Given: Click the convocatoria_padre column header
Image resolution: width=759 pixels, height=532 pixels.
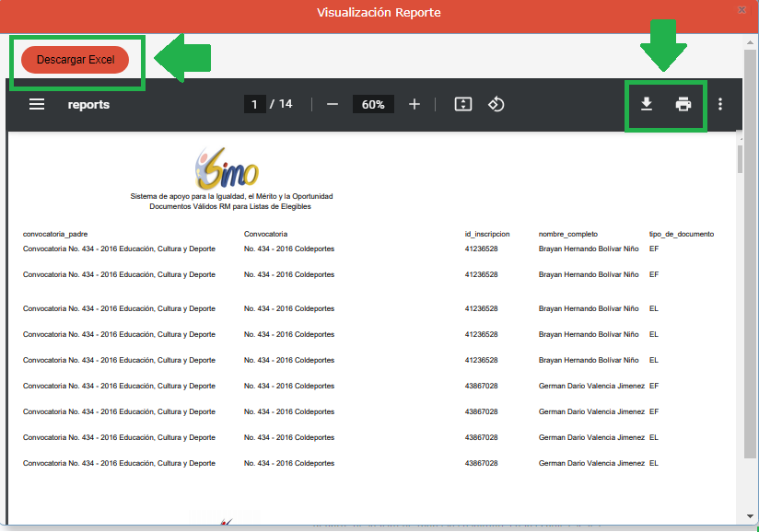Looking at the screenshot, I should pos(55,234).
